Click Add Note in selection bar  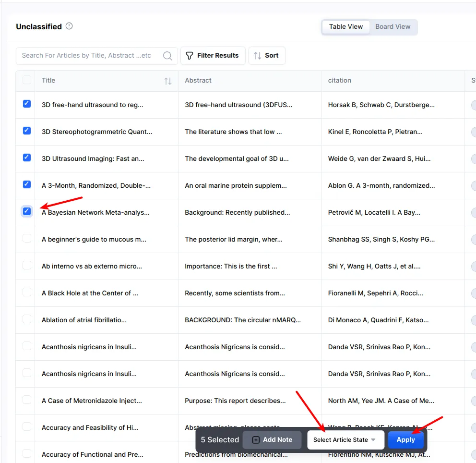(x=272, y=440)
